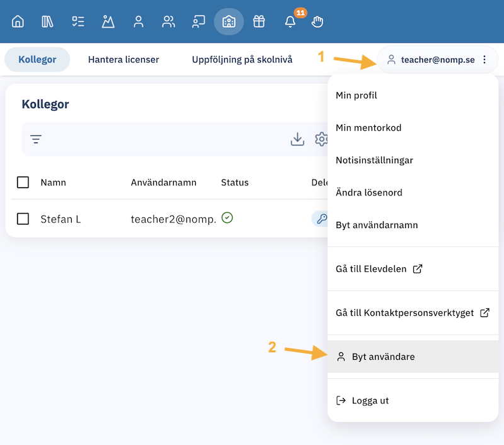Image resolution: width=504 pixels, height=445 pixels.
Task: Click the name Stefan L
Action: coord(60,219)
